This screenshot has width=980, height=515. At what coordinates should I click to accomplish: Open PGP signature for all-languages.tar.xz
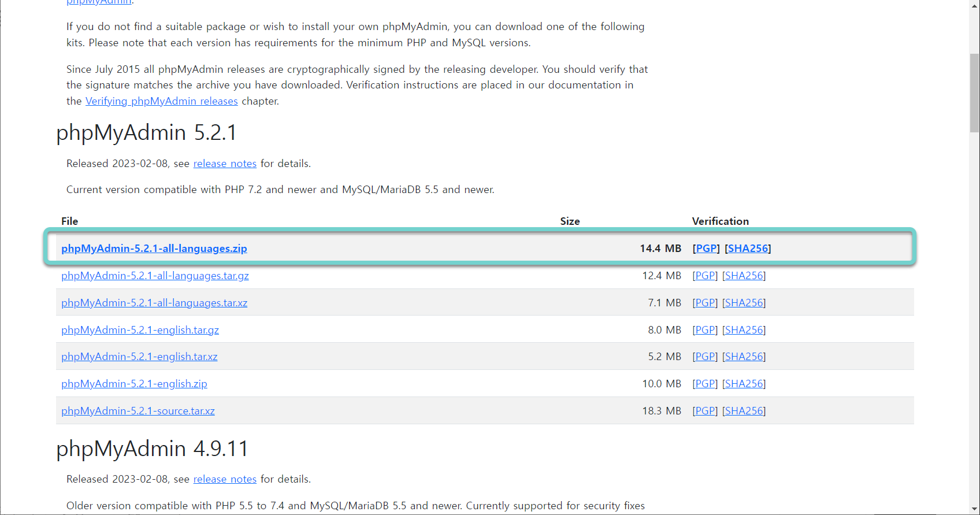click(705, 303)
